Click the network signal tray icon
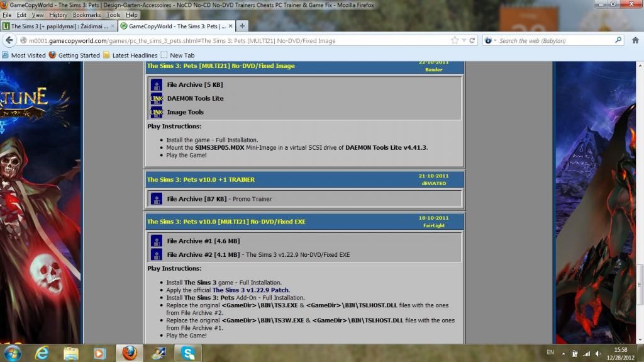This screenshot has width=644, height=362. [x=587, y=354]
